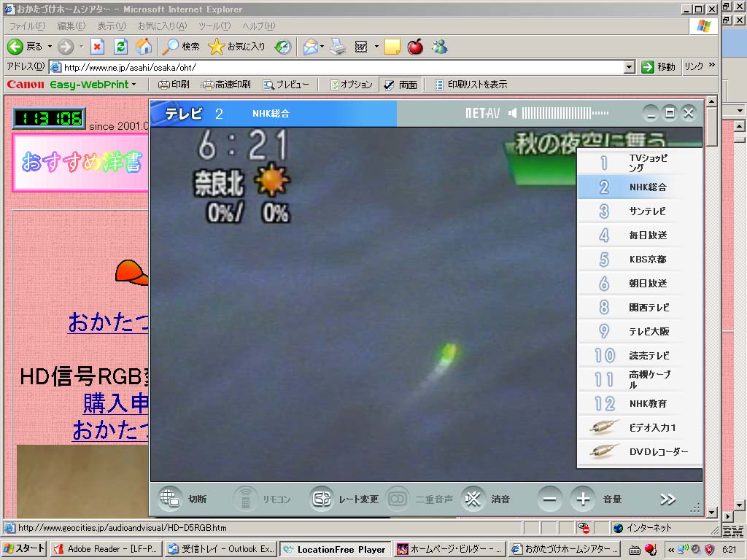This screenshot has width=747, height=560.
Task: Increase volume with plus button
Action: tap(583, 499)
